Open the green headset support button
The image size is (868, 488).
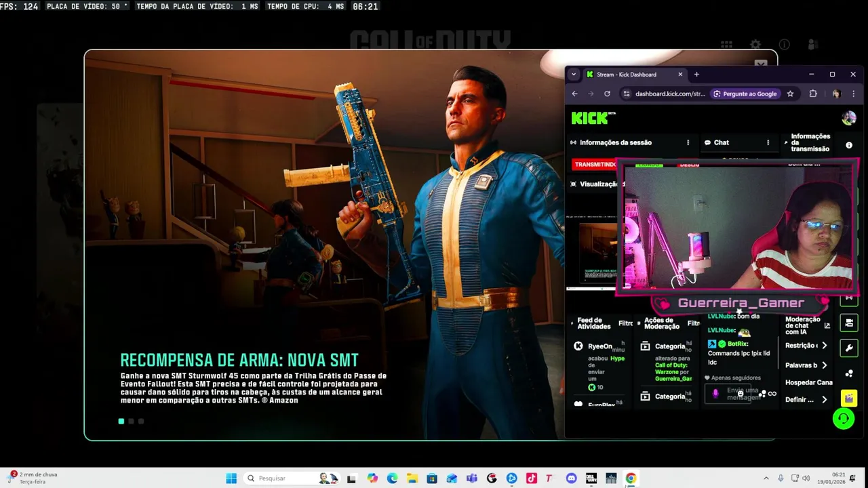(x=843, y=419)
